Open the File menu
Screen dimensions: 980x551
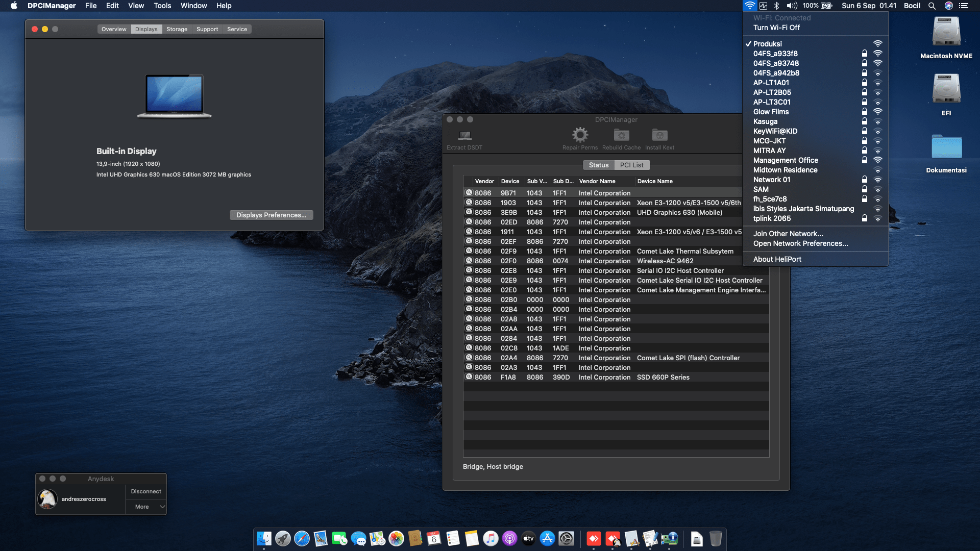pyautogui.click(x=91, y=6)
